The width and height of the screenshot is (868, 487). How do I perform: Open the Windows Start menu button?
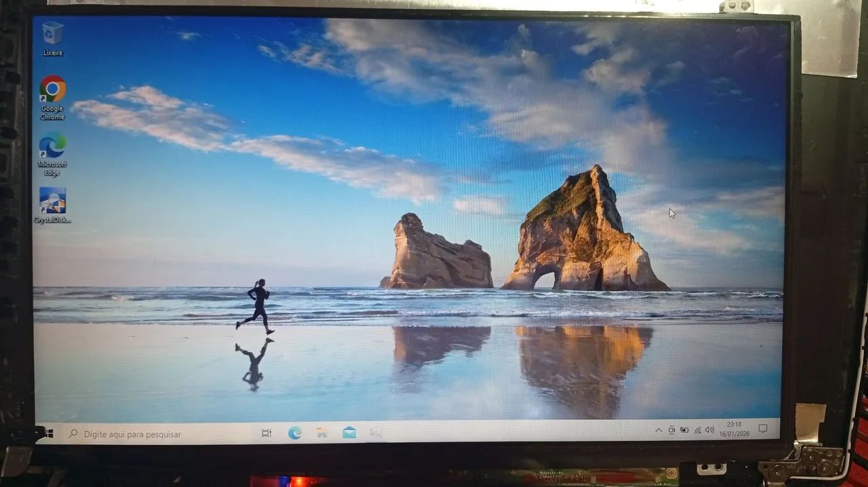pyautogui.click(x=47, y=434)
